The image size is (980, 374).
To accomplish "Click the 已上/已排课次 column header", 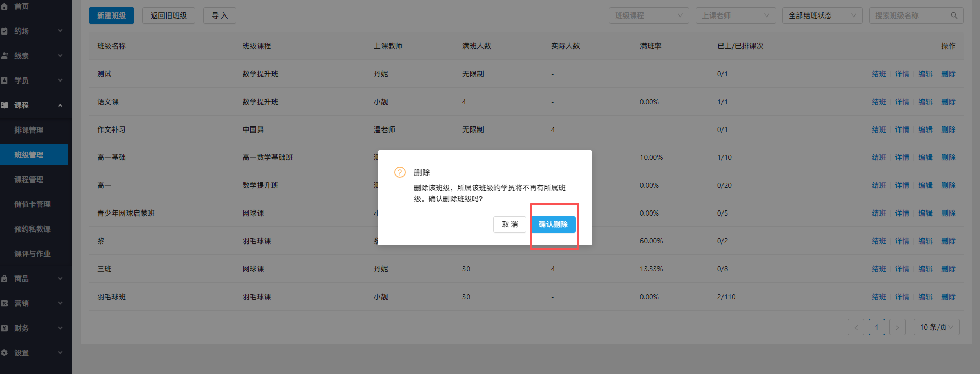I will pos(741,46).
